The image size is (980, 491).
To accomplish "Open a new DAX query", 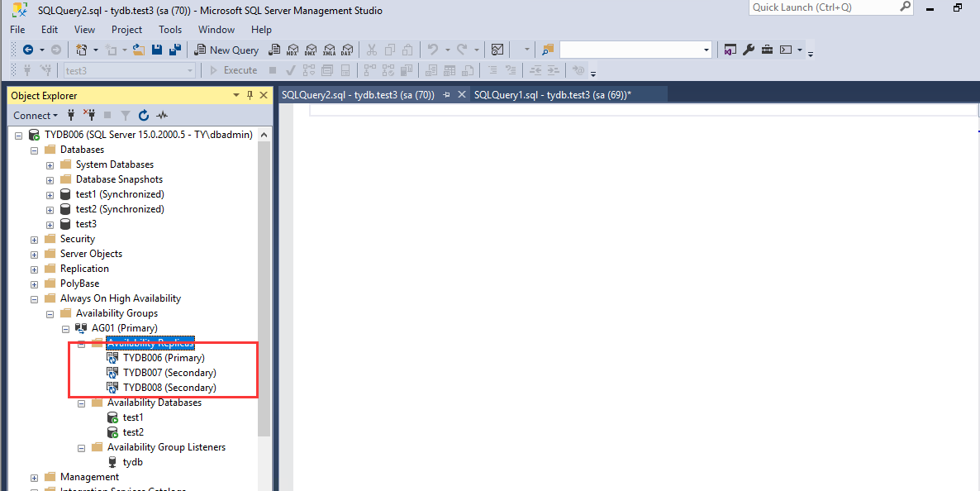I will 347,50.
